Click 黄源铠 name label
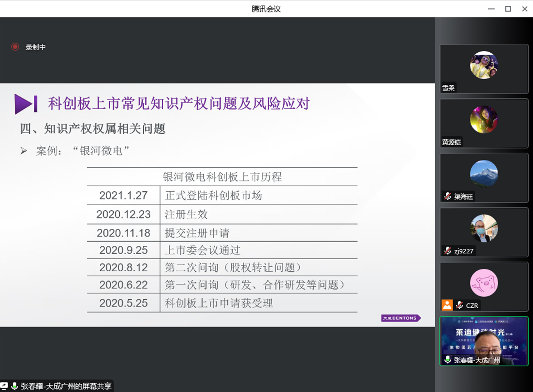 click(451, 142)
